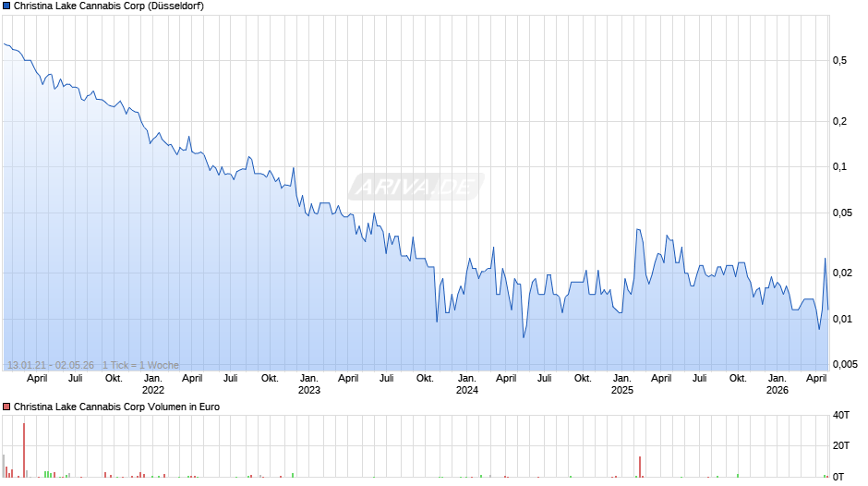
Task: Click the 0,2 price axis label
Action: tap(839, 121)
